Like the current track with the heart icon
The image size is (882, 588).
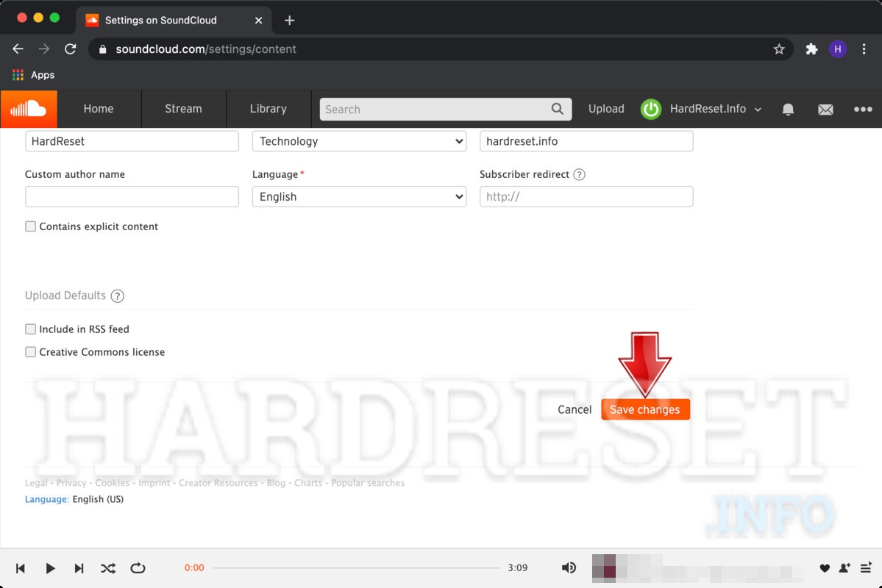(825, 567)
